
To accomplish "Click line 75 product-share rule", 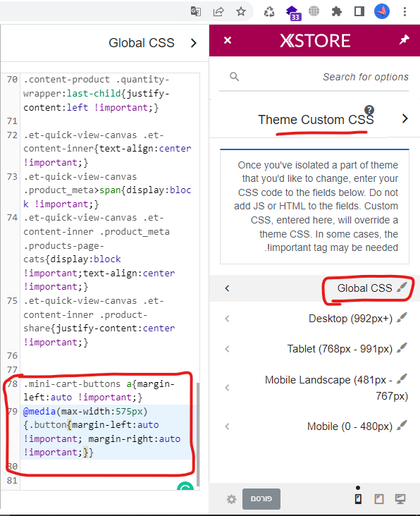I will tap(99, 321).
